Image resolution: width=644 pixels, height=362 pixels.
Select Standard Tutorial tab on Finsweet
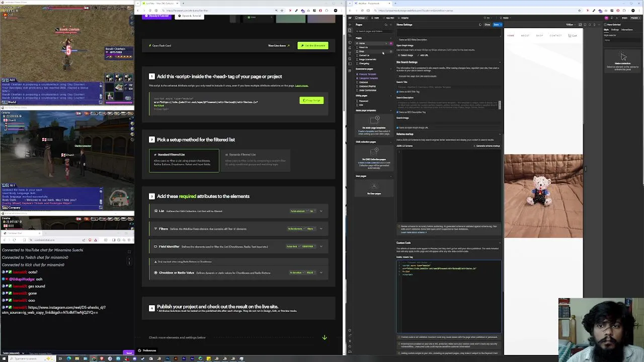156,16
